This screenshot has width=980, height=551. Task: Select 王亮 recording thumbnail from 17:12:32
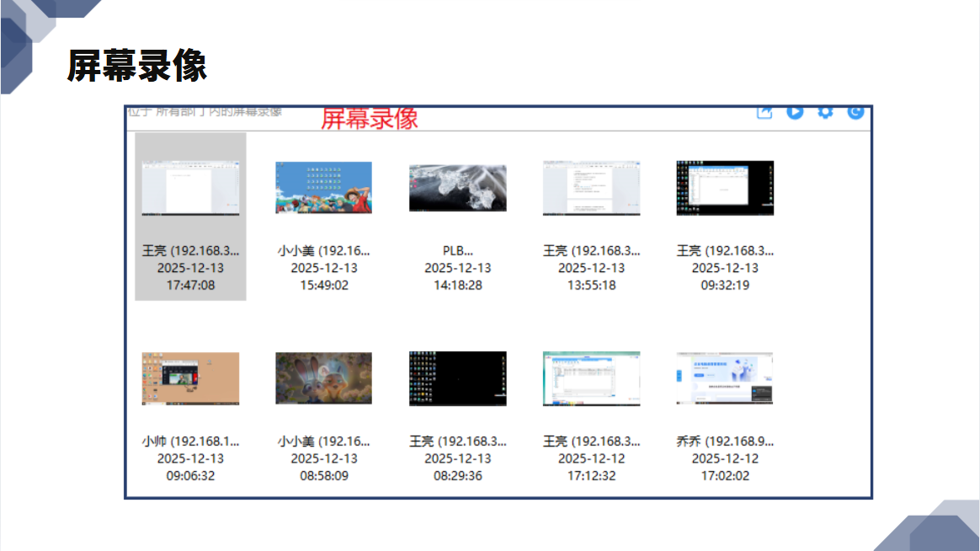(x=591, y=378)
